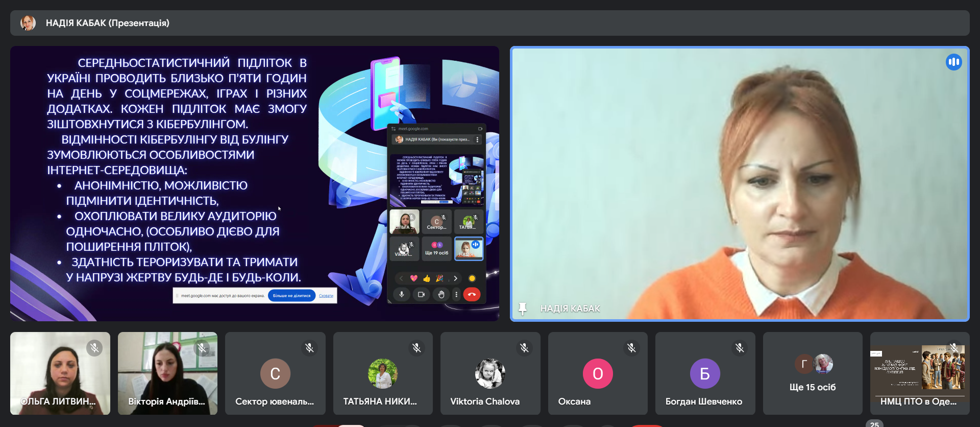Click the blue audio indicator on the speaker tile
The image size is (980, 427).
[953, 62]
